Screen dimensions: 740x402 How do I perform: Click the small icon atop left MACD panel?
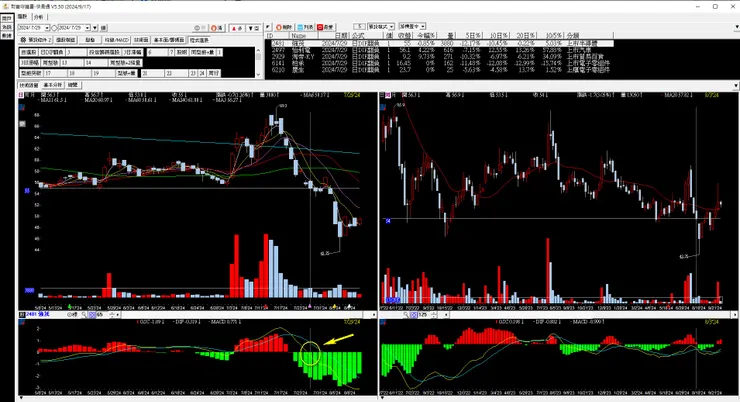pyautogui.click(x=22, y=322)
